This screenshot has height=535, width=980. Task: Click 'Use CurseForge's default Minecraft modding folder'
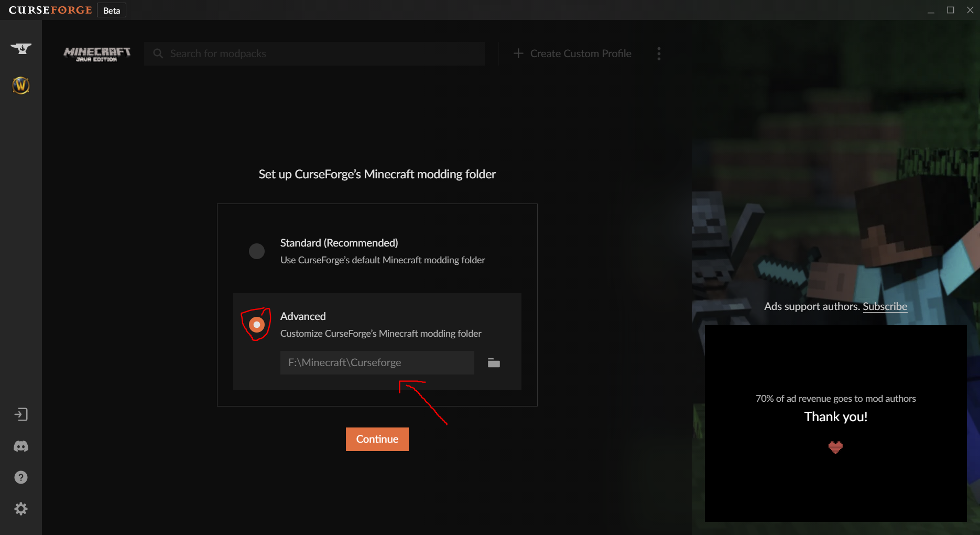pyautogui.click(x=383, y=260)
